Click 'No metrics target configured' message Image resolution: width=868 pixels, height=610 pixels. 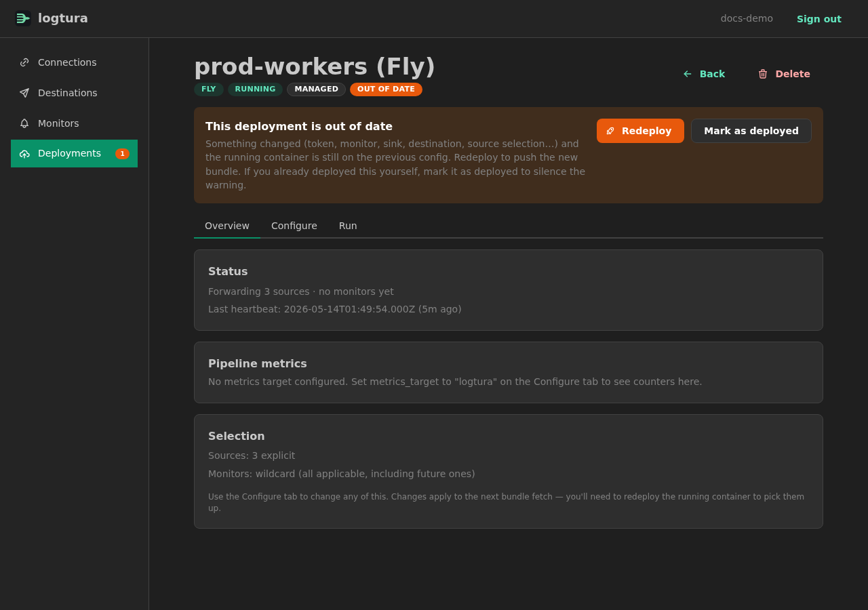455,382
